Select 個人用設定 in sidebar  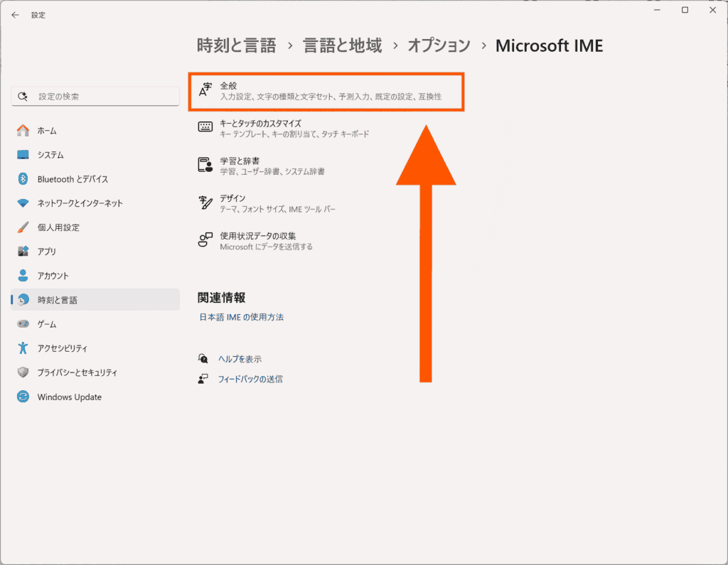95,227
